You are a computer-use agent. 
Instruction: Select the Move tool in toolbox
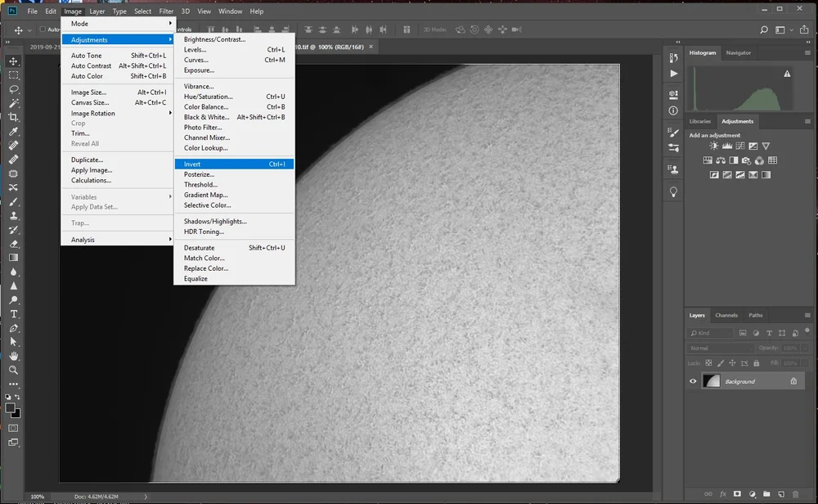click(14, 61)
